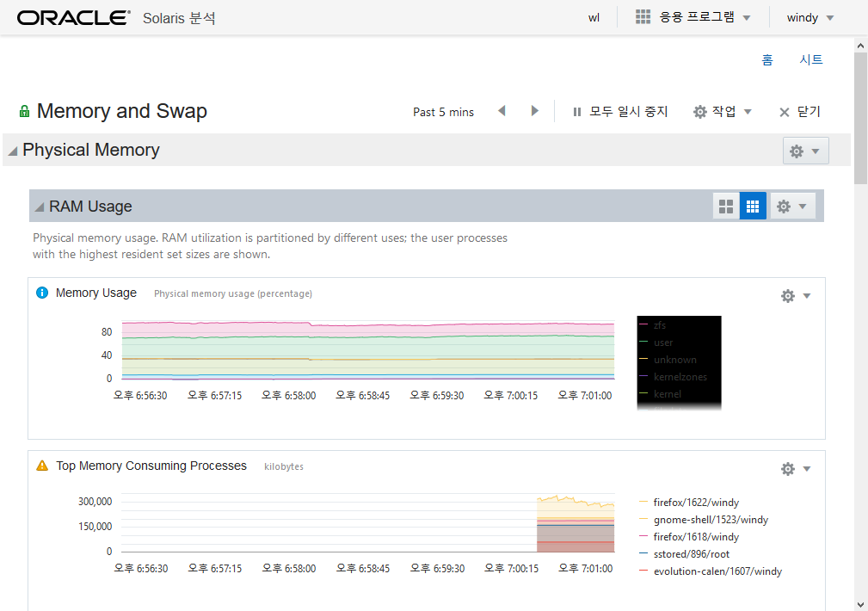
Task: Close the sheet using 닫기
Action: pos(799,112)
